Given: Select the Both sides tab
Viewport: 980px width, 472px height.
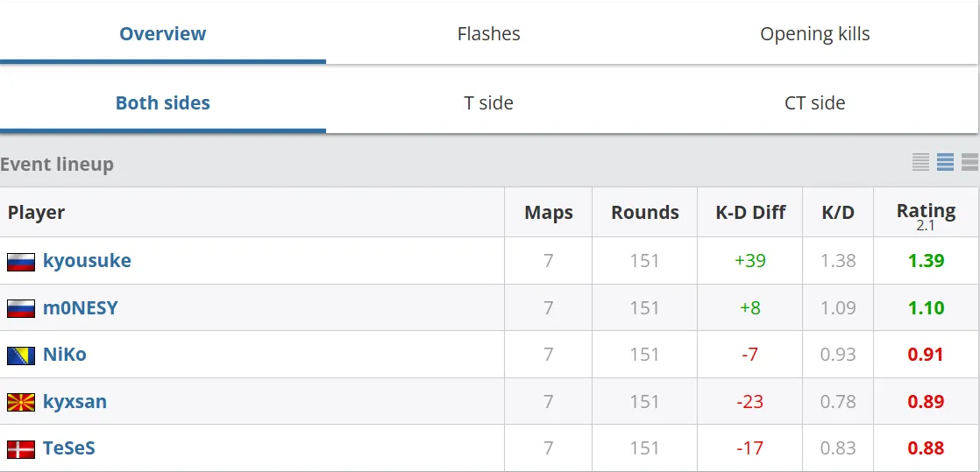Looking at the screenshot, I should [x=162, y=102].
